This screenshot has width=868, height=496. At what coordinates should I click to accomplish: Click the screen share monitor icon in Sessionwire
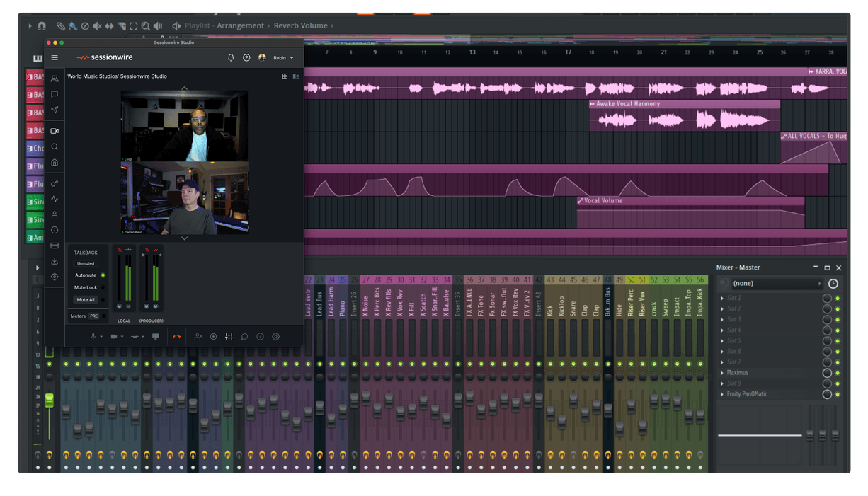click(156, 336)
